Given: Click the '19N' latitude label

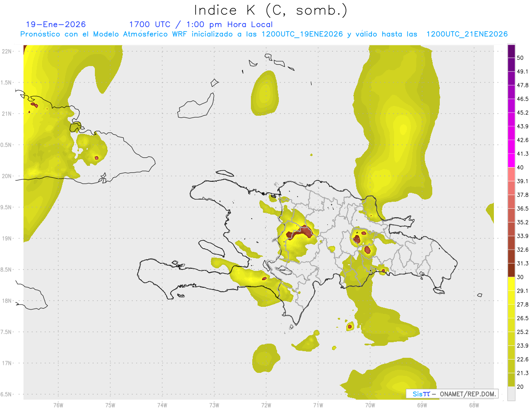Looking at the screenshot, I should (7, 239).
